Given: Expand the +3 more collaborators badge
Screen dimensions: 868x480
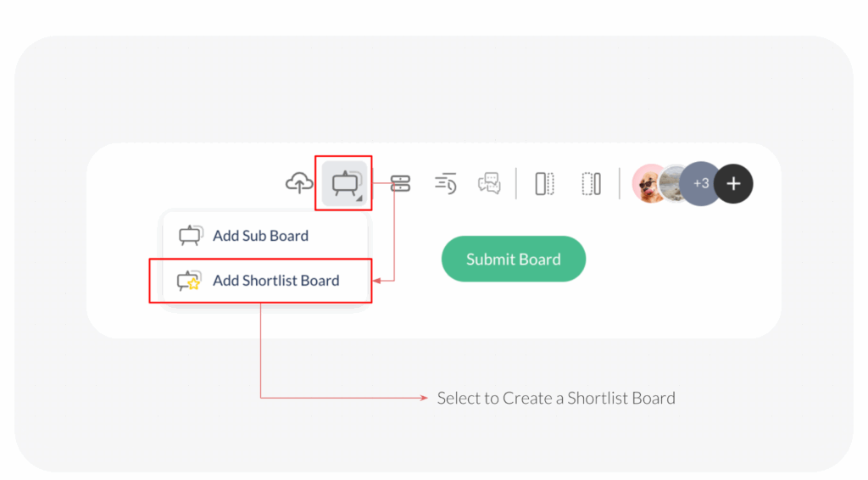Looking at the screenshot, I should (699, 183).
